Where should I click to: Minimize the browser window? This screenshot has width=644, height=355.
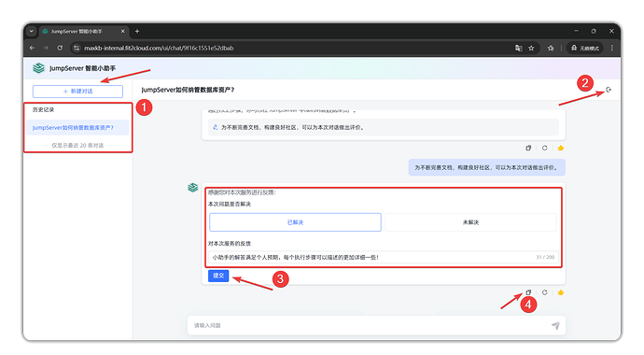pyautogui.click(x=576, y=31)
